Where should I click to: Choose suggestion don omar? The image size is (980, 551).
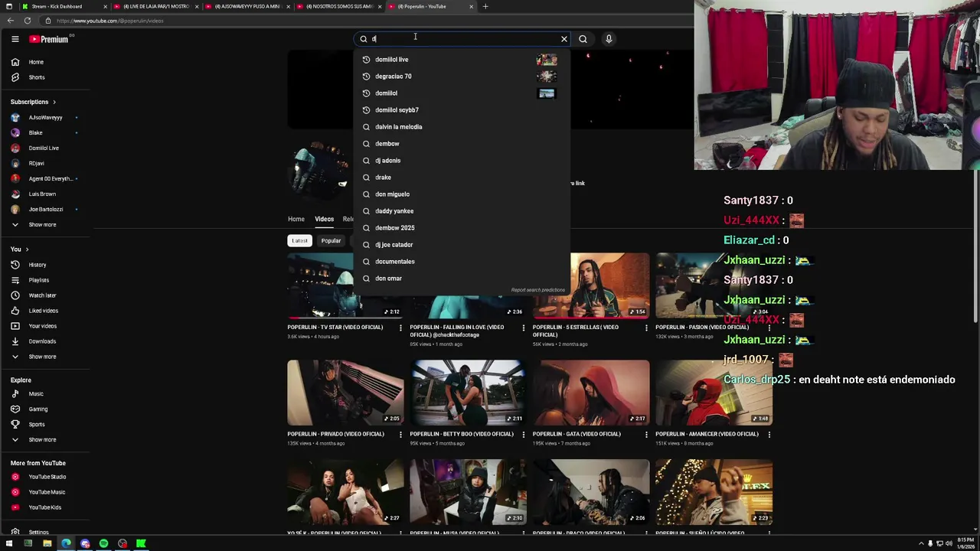(462, 279)
